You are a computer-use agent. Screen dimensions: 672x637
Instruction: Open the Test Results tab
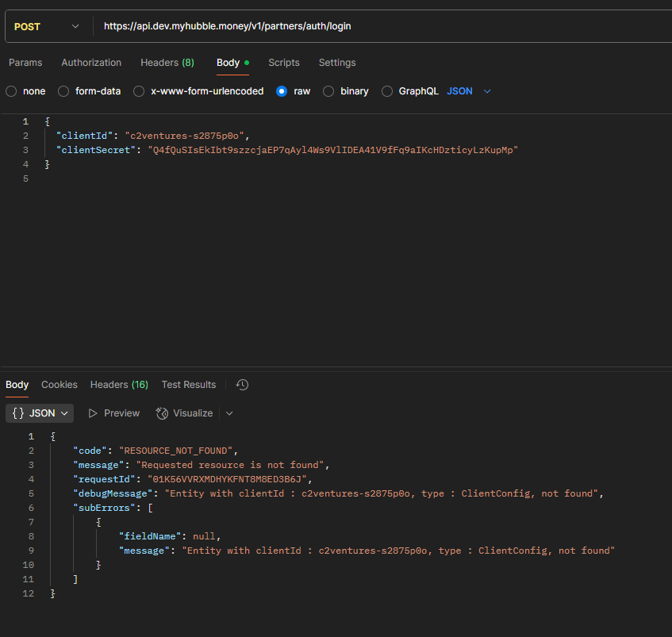(188, 385)
